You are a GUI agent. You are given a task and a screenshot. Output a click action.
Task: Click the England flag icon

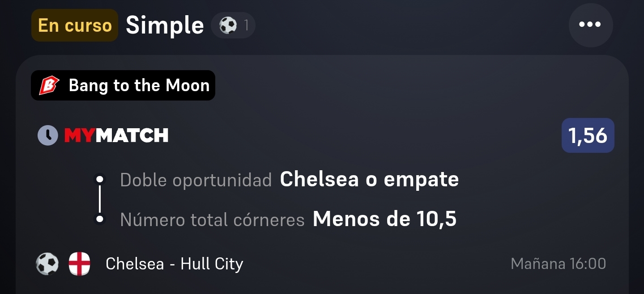pyautogui.click(x=80, y=264)
